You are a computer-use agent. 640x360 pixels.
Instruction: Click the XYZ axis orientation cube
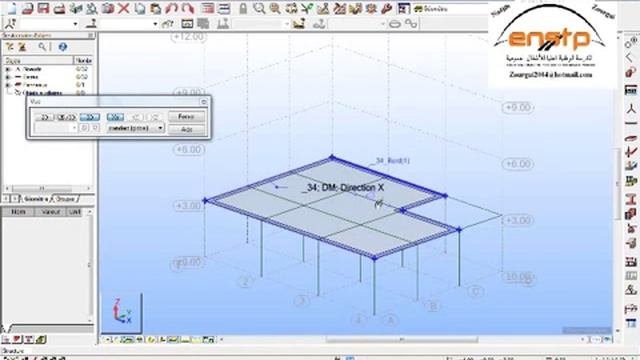point(122,313)
